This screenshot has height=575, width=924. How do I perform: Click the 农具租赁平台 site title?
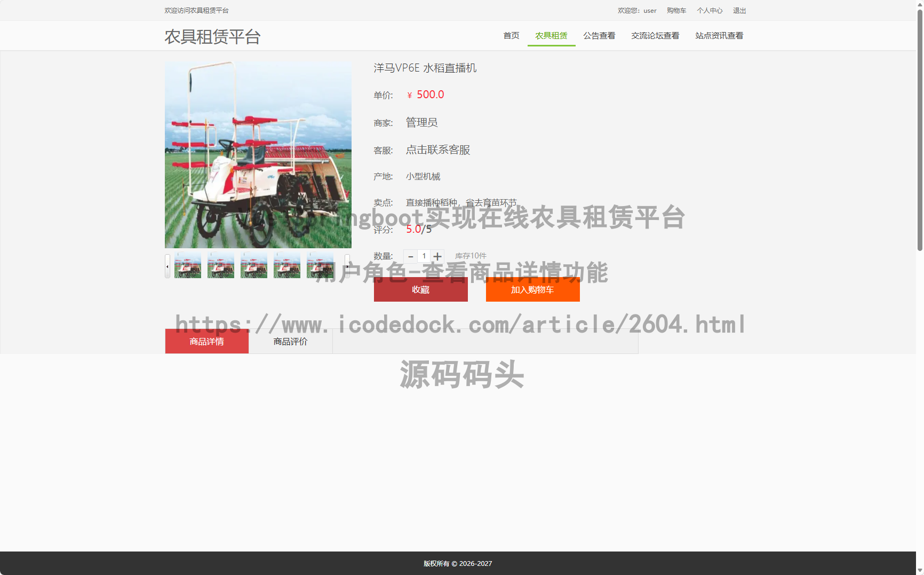point(212,36)
